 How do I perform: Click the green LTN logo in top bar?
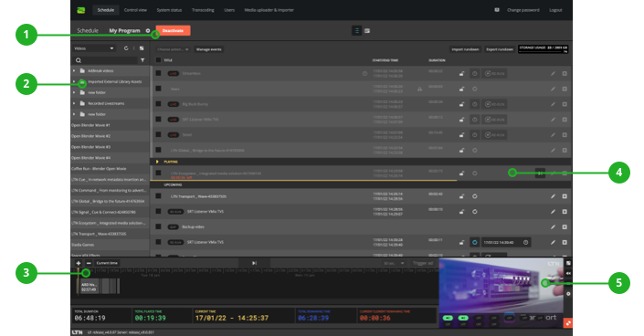pos(81,10)
